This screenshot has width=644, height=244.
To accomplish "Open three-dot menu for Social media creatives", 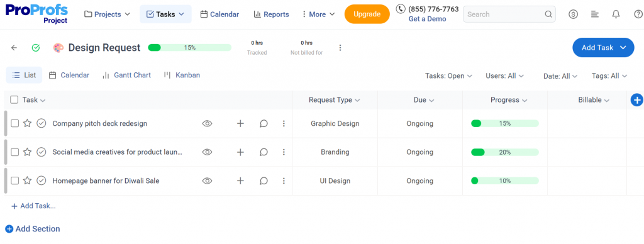I will [x=284, y=152].
